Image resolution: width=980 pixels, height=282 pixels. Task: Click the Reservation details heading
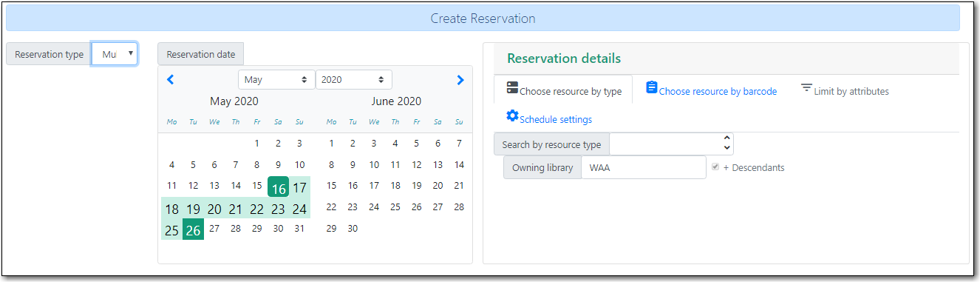(x=564, y=58)
